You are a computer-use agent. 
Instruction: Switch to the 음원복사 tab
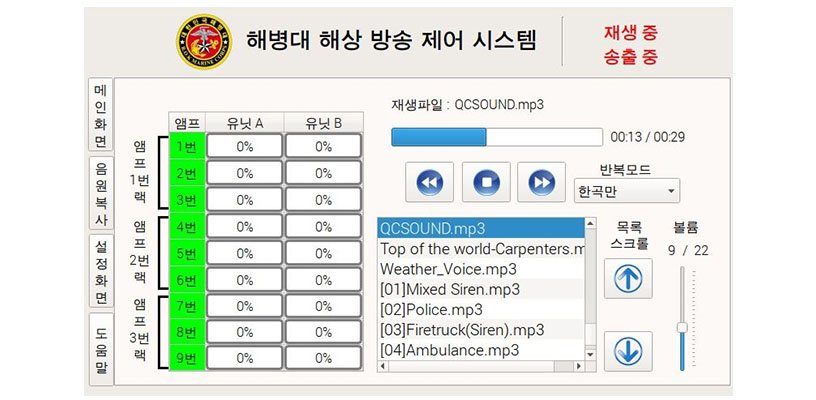point(101,192)
